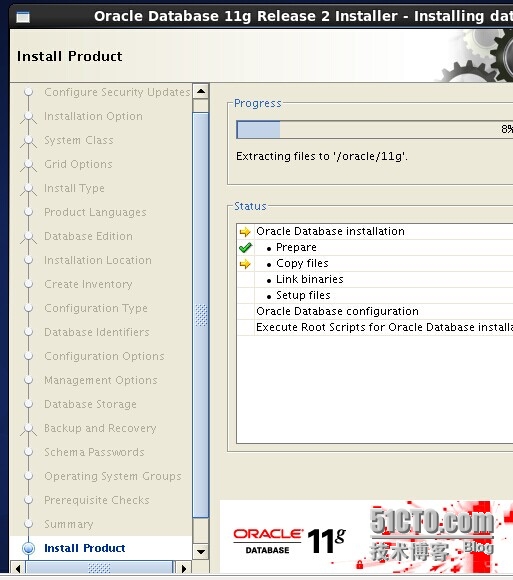The height and width of the screenshot is (580, 513).
Task: Click the Setup files status row
Action: 375,296
